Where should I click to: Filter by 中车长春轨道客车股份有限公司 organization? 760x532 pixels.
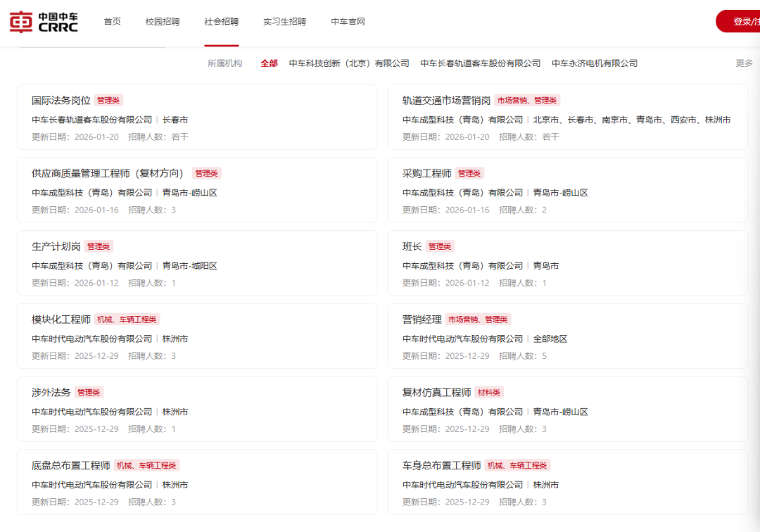[481, 63]
